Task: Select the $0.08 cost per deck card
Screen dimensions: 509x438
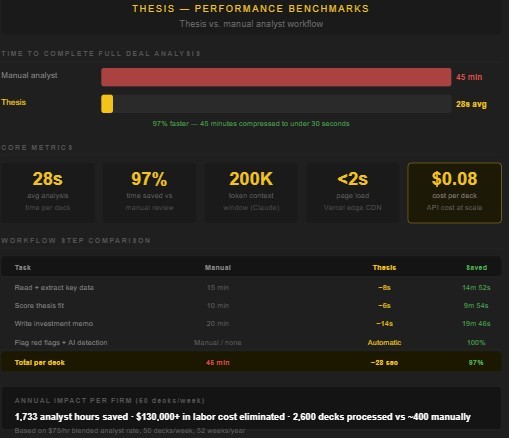Action: (x=454, y=193)
